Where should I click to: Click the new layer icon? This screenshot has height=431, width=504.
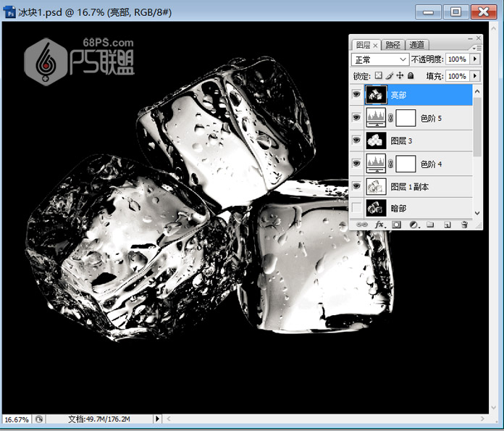pos(448,225)
